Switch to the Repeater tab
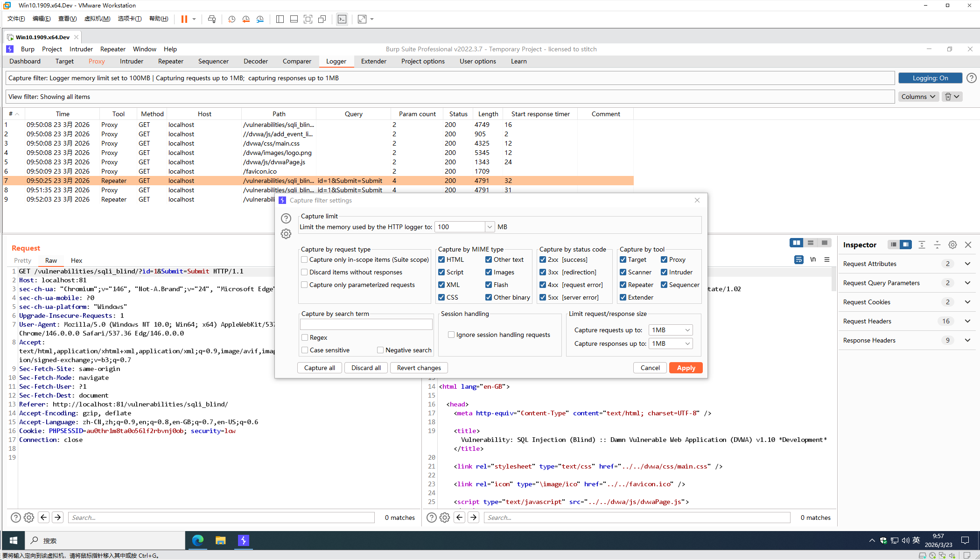Viewport: 980px width, 560px height. 170,61
